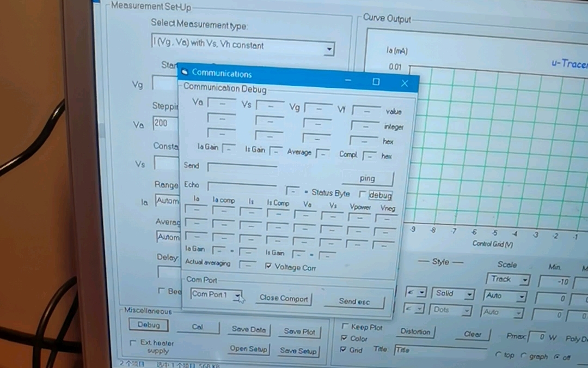Open the measurement type dropdown
The width and height of the screenshot is (588, 368).
click(329, 49)
